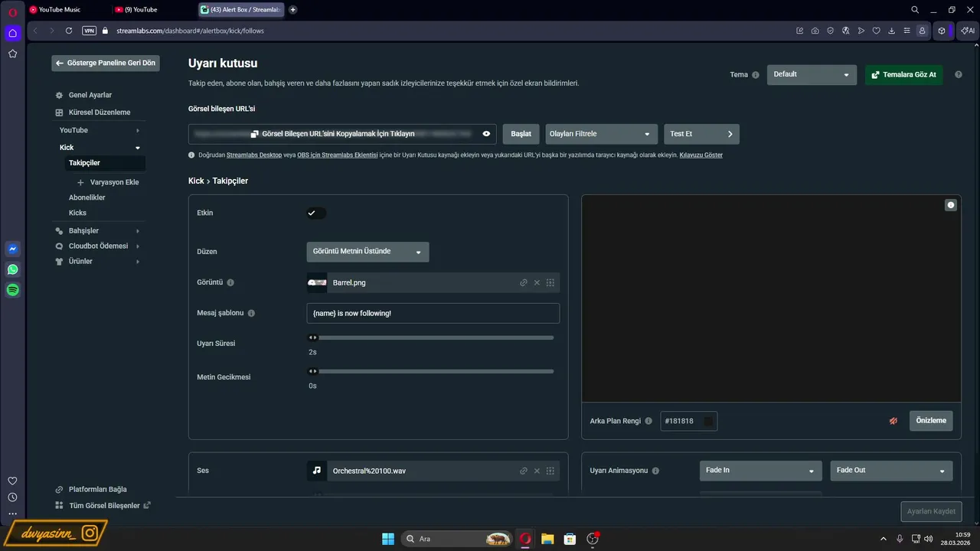Open the Fade In animation dropdown
Screen dimensions: 980x551
pos(760,471)
